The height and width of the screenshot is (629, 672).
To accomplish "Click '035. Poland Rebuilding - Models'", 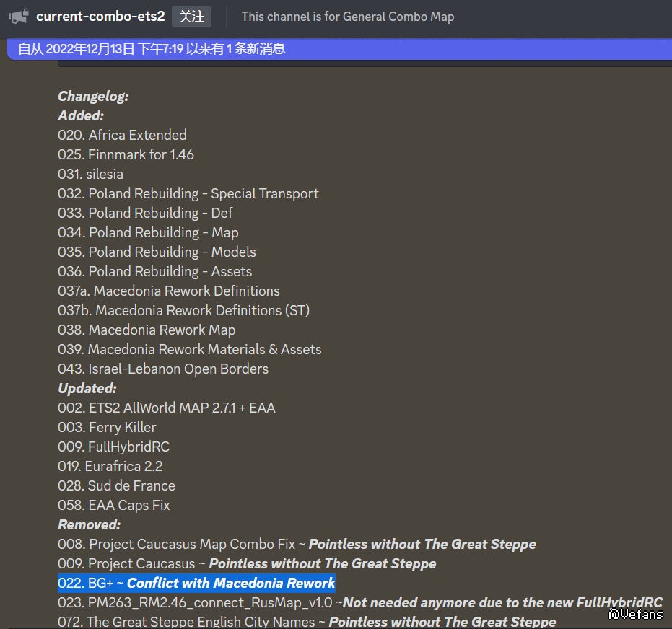I will (157, 252).
